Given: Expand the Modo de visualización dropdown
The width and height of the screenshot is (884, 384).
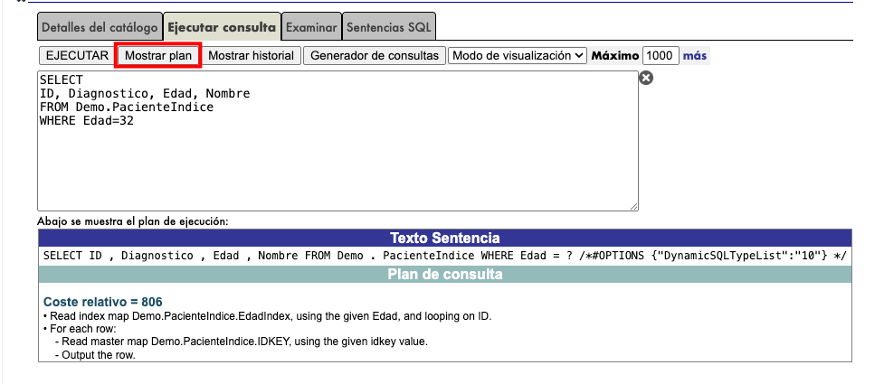Looking at the screenshot, I should click(x=518, y=56).
